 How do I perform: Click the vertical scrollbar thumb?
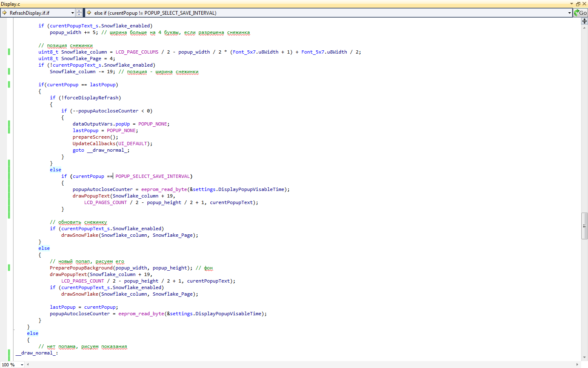coord(584,226)
